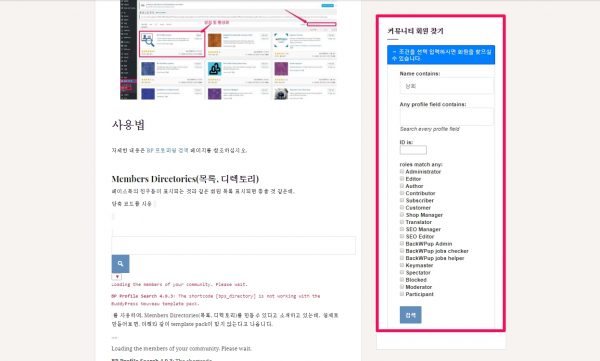Focus the Name contains input field

[x=447, y=86]
